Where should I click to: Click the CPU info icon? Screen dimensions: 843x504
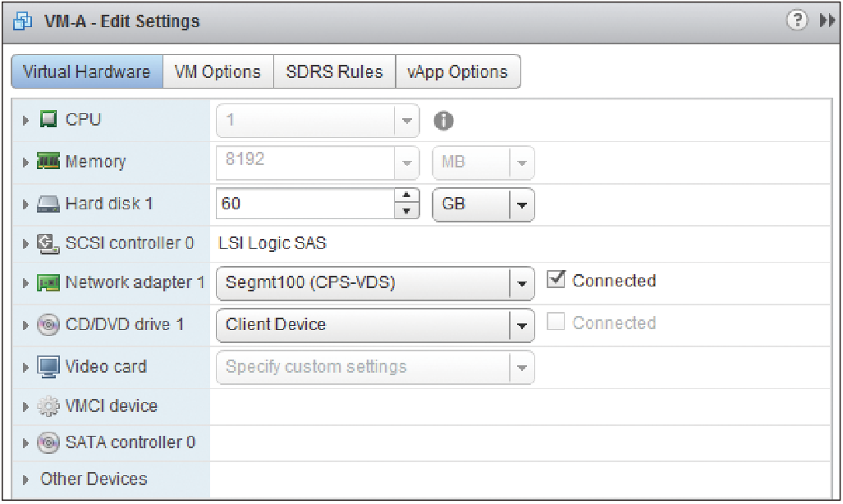(443, 121)
